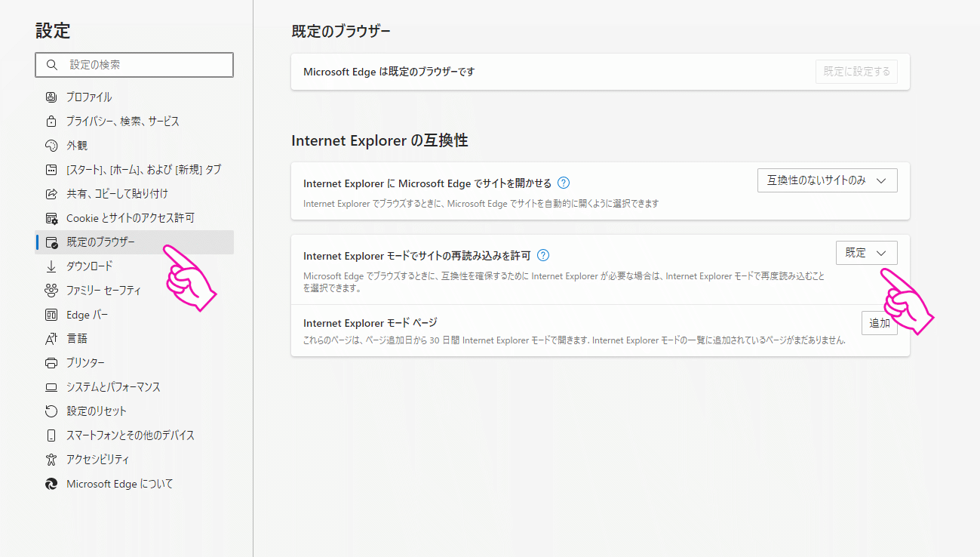
Task: Click the Family Safety icon
Action: click(51, 291)
